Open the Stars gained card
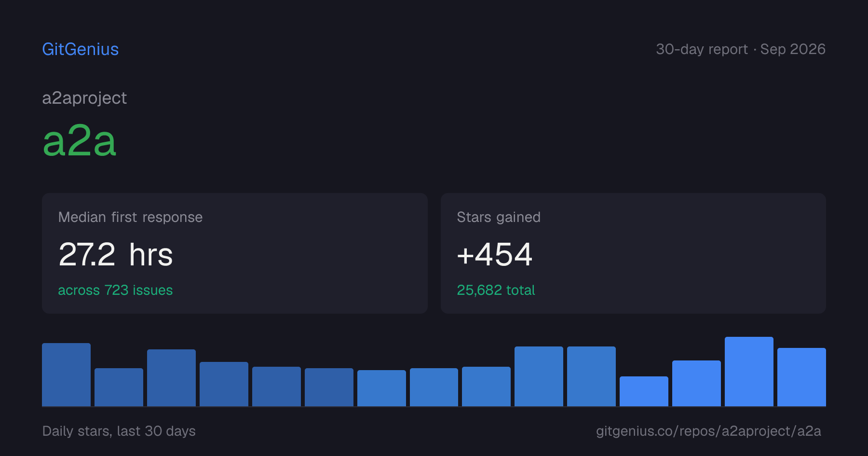The width and height of the screenshot is (868, 456). (x=633, y=253)
